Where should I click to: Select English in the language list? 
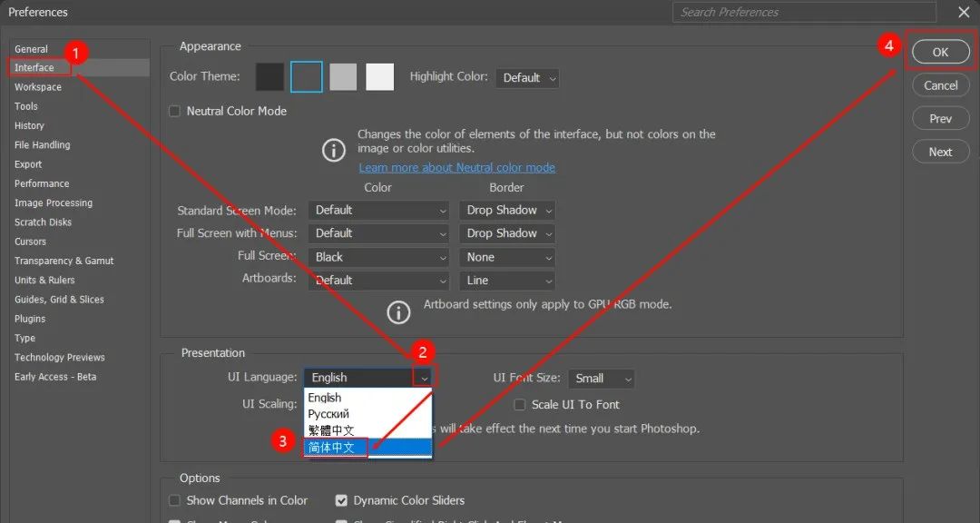coord(368,398)
